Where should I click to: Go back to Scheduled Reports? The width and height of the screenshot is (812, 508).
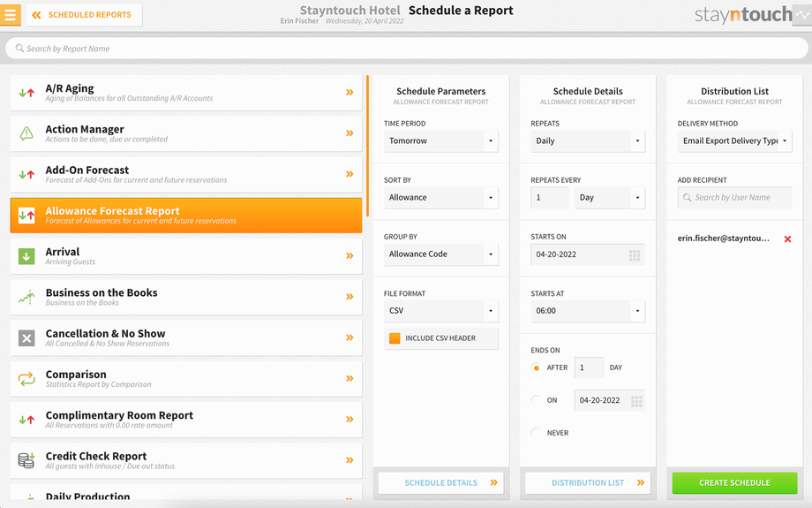pos(85,15)
